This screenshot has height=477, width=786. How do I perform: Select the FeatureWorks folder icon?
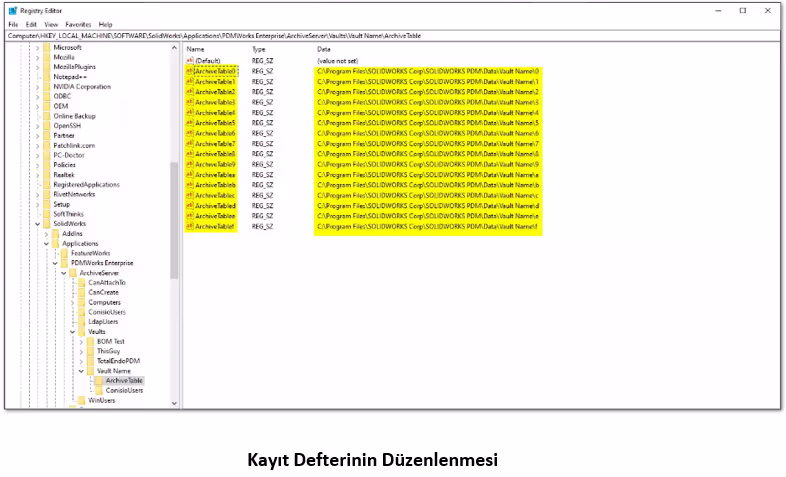[x=64, y=253]
